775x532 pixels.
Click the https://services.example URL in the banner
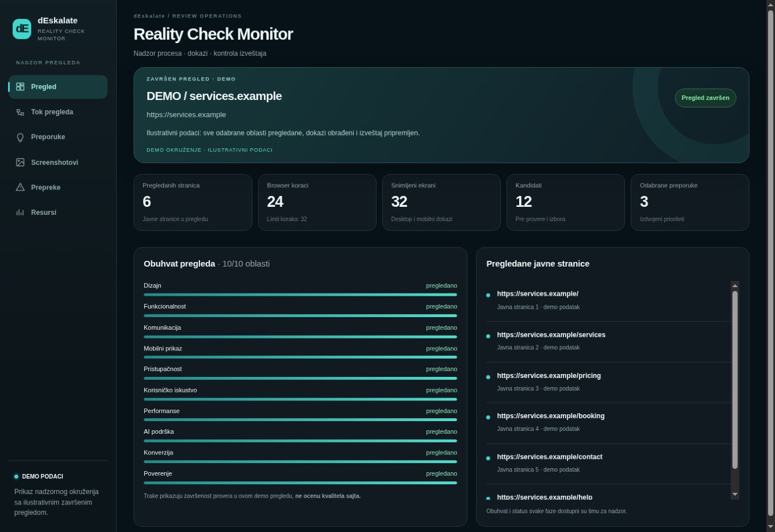[186, 115]
